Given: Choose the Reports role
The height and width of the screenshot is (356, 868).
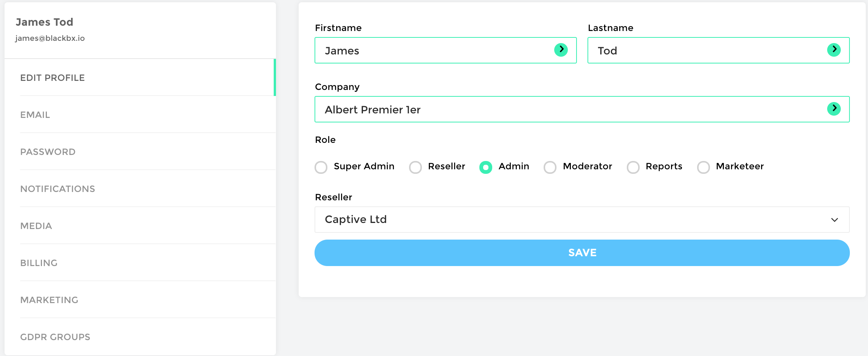Looking at the screenshot, I should click(633, 167).
